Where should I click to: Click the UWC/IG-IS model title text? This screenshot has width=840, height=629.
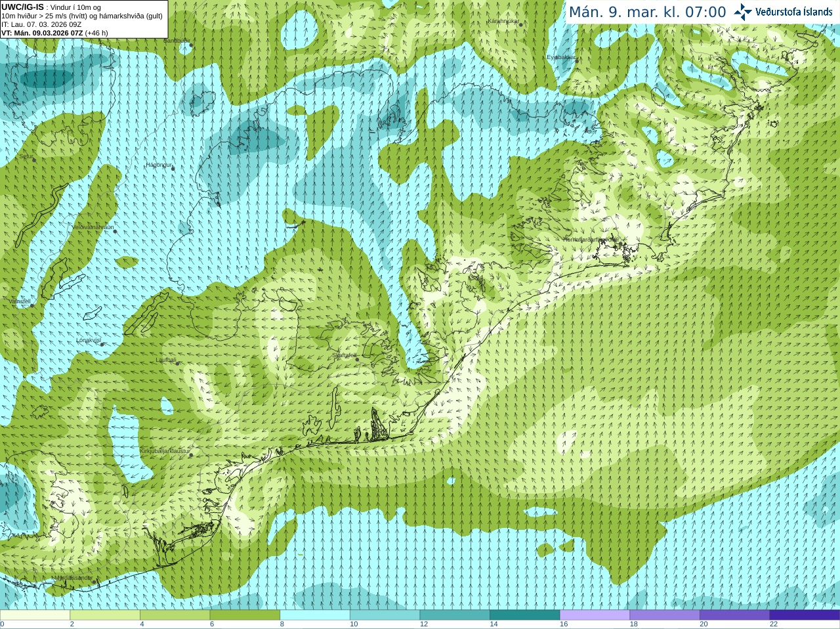coord(22,7)
